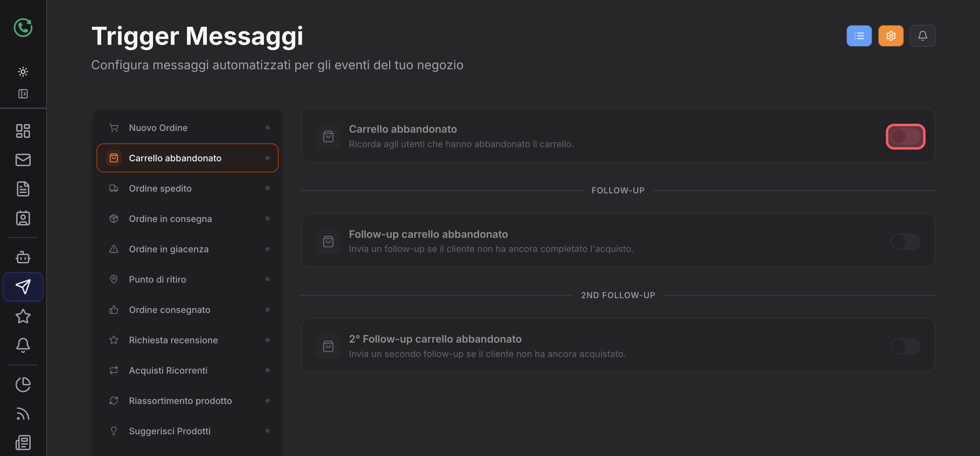Select Richiesta recensione trigger
Viewport: 980px width, 456px height.
click(x=188, y=340)
